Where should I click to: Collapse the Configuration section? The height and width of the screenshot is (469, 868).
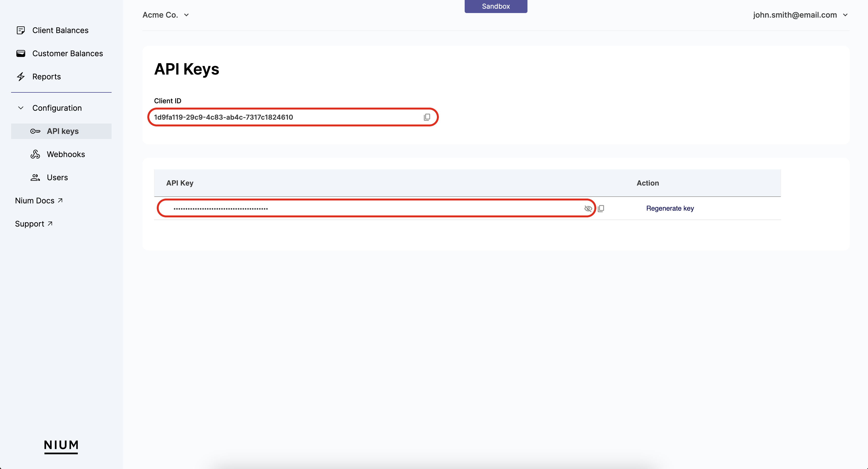pyautogui.click(x=21, y=108)
